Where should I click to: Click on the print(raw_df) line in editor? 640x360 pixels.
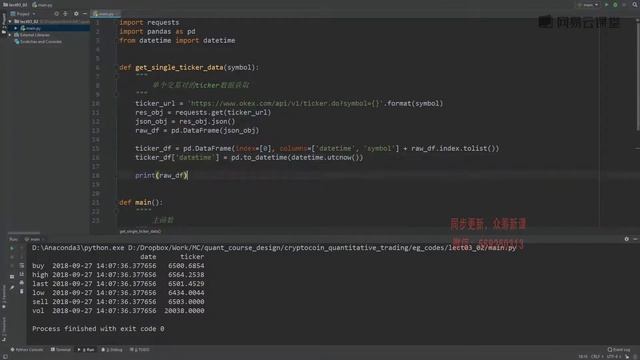click(162, 176)
